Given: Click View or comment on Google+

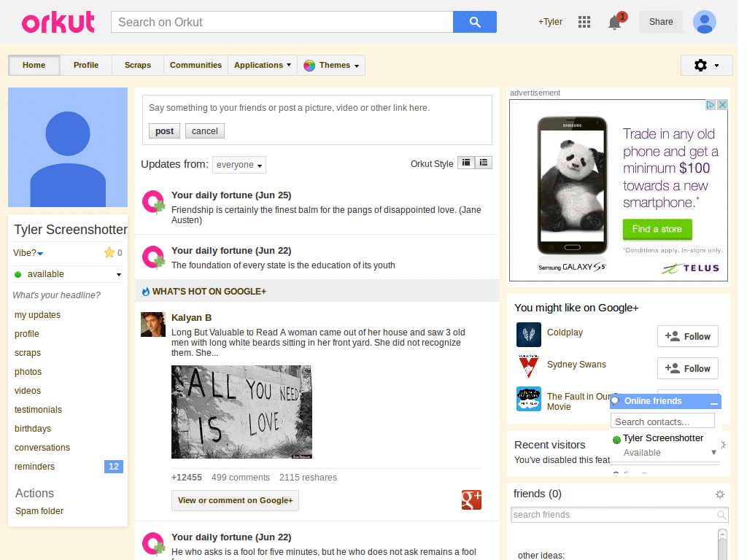Looking at the screenshot, I should pyautogui.click(x=236, y=500).
